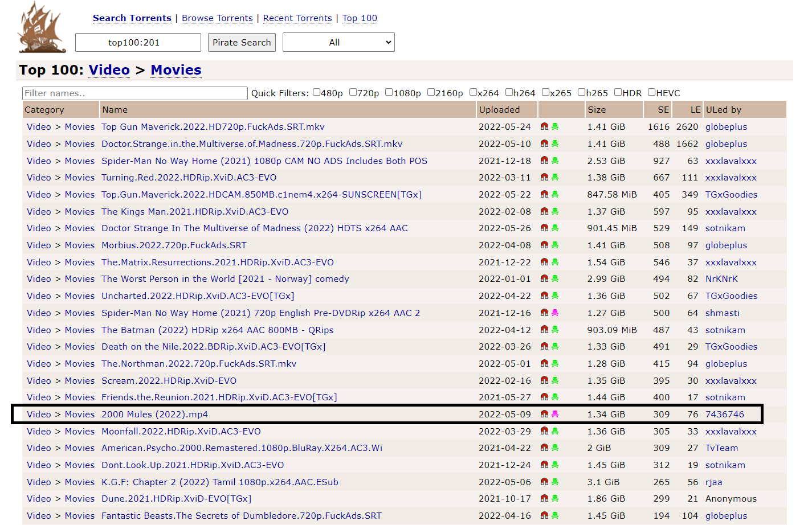Viewport: 812px width, 525px height.
Task: Click magnet icon for The Batman row
Action: point(544,330)
